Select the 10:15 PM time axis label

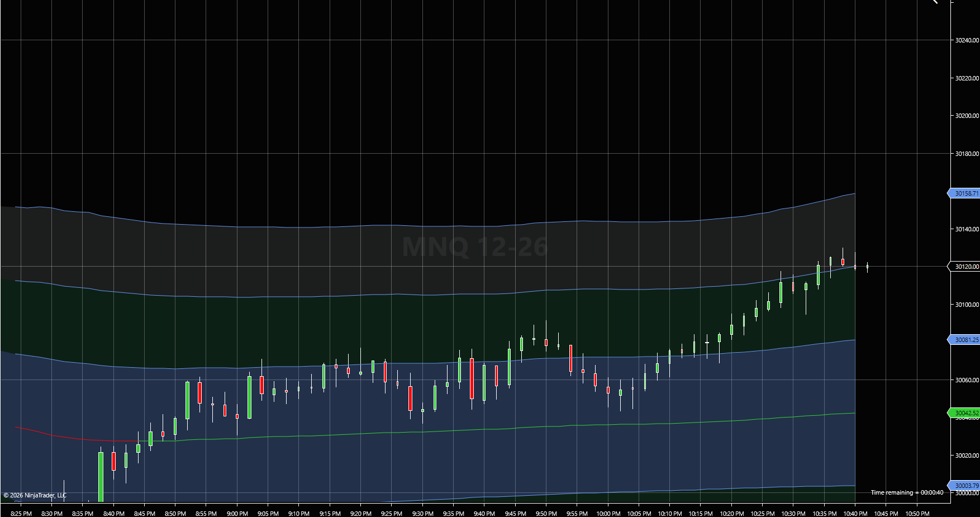coord(701,514)
